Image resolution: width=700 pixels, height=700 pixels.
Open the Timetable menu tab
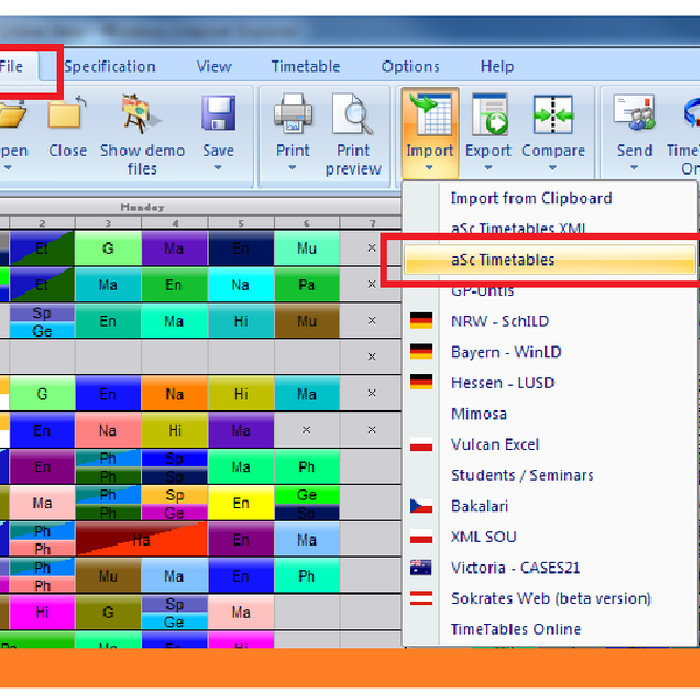click(306, 67)
